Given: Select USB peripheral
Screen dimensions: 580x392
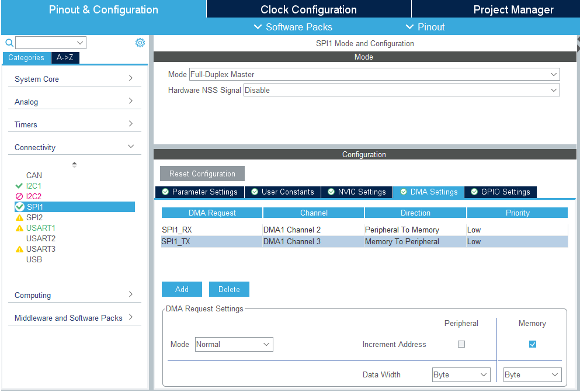Looking at the screenshot, I should pyautogui.click(x=34, y=259).
